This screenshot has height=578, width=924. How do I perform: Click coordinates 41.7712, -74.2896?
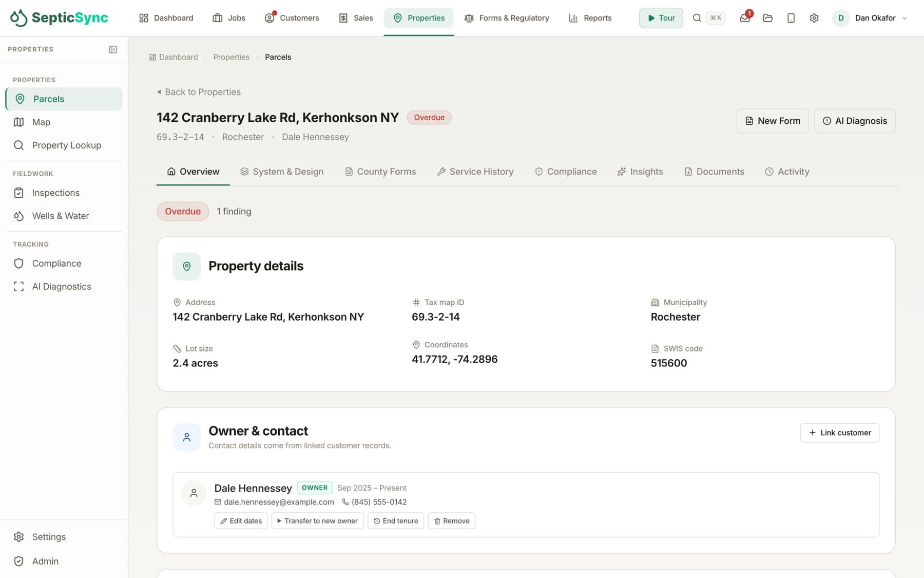pos(455,359)
